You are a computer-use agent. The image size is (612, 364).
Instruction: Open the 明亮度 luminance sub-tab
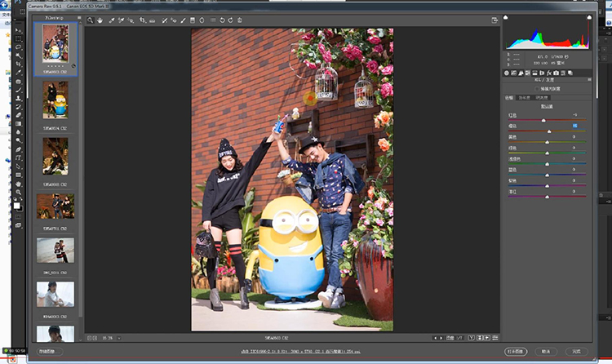point(542,98)
